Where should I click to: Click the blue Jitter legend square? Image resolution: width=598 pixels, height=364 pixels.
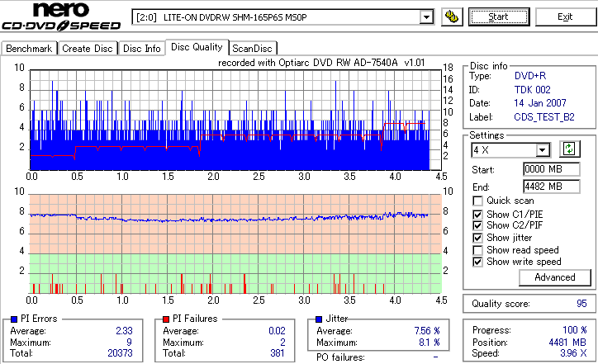[319, 319]
